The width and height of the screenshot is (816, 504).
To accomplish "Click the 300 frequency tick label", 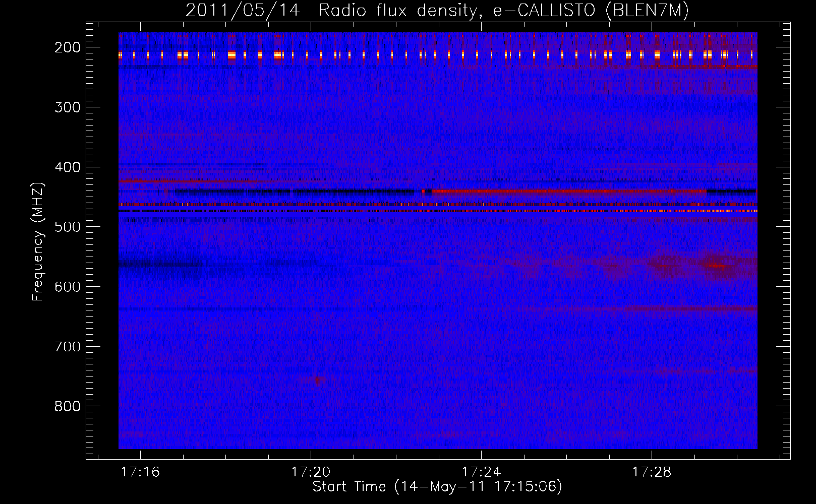I will pyautogui.click(x=68, y=107).
